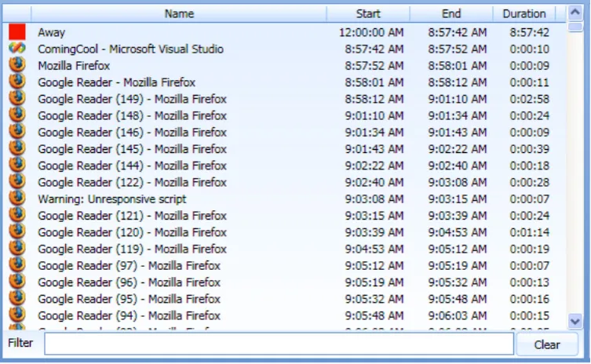Viewport: 591px width, 364px height.
Task: Click the 8:57:52 AM end time
Action: (x=458, y=49)
